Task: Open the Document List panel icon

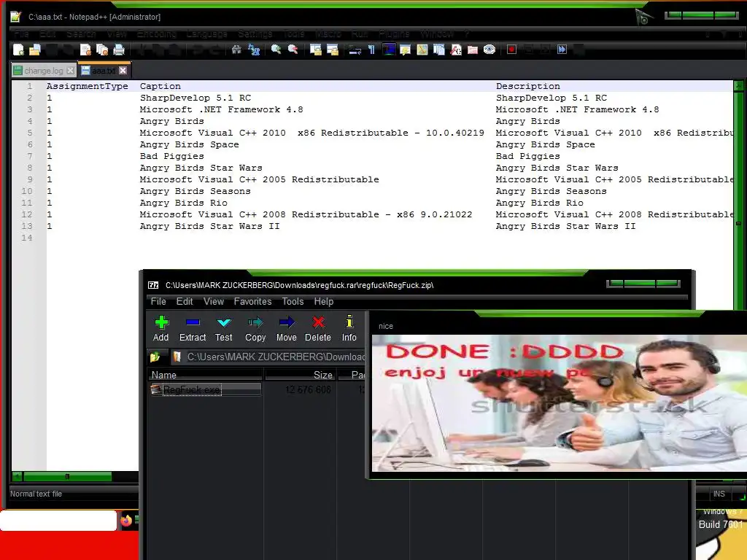Action: [439, 50]
